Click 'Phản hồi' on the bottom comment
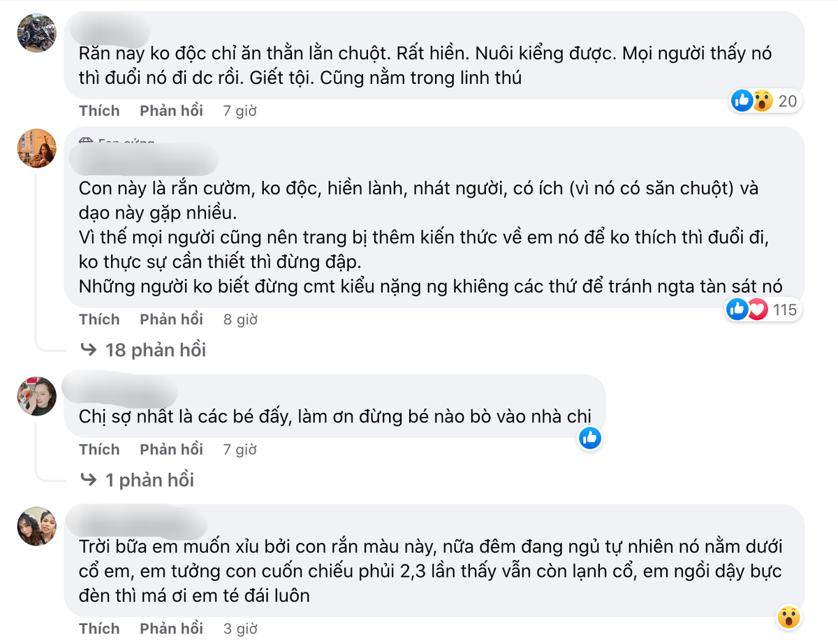838x644 pixels. [171, 628]
